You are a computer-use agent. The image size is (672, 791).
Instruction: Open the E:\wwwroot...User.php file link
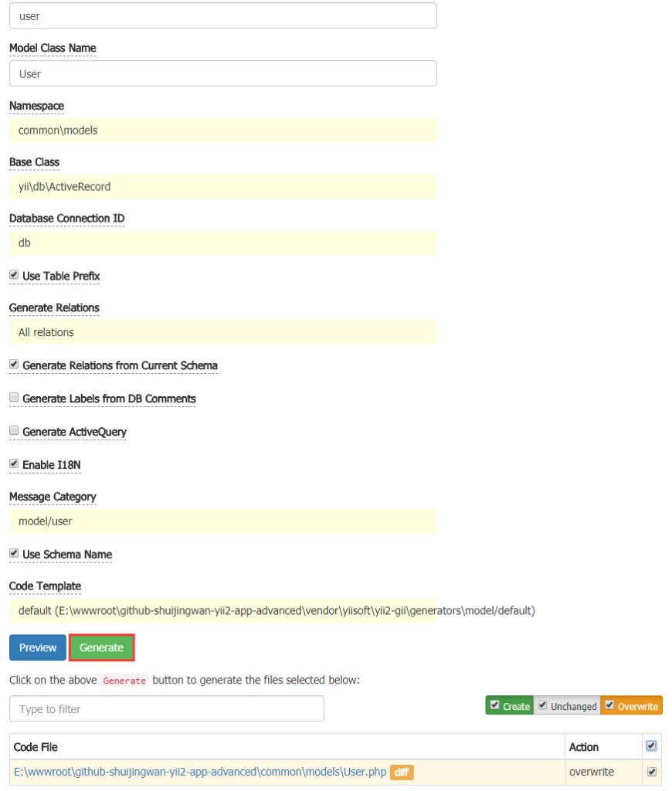pos(193,772)
